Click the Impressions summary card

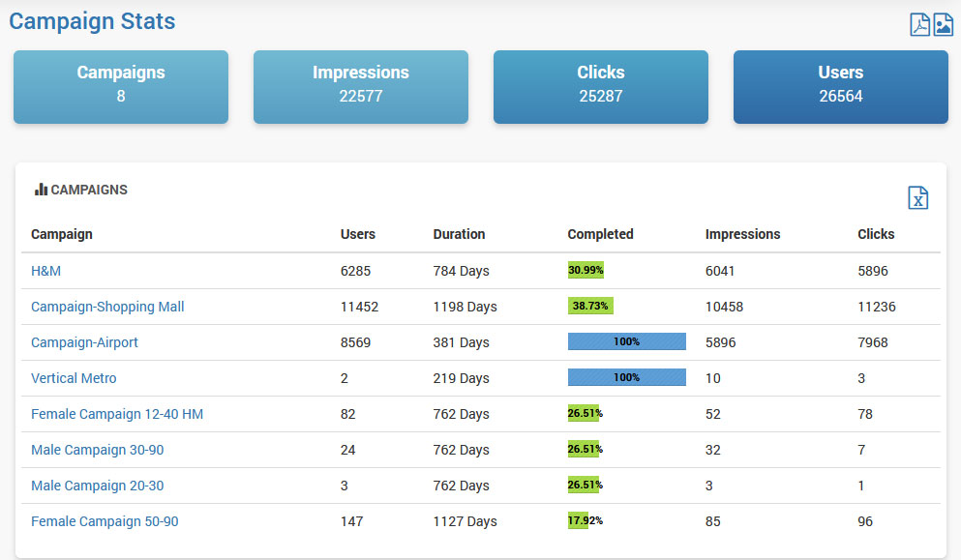pyautogui.click(x=361, y=87)
